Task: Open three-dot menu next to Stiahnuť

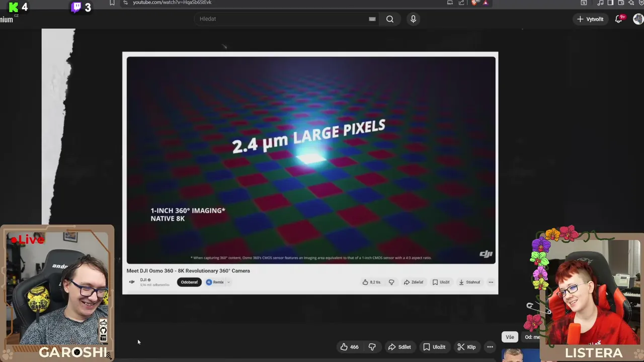Action: (491, 282)
